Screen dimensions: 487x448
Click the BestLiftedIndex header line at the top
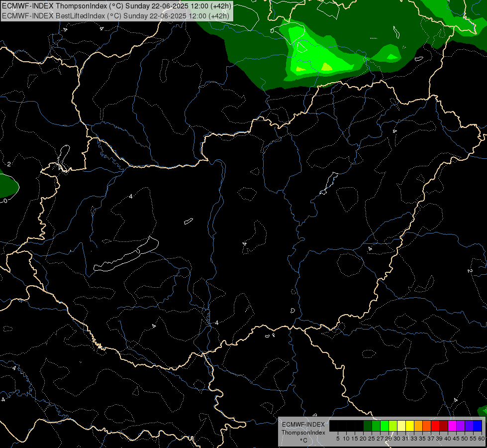point(116,16)
